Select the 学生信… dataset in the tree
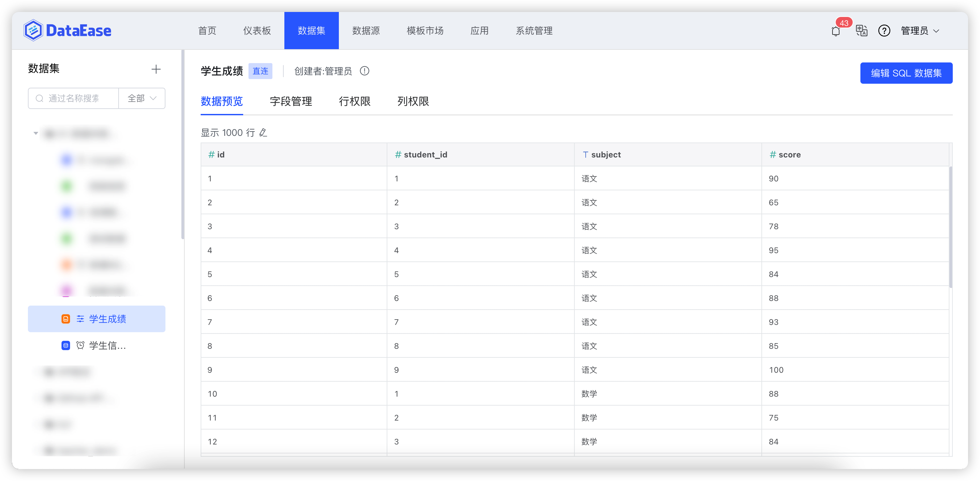This screenshot has height=481, width=980. click(107, 345)
